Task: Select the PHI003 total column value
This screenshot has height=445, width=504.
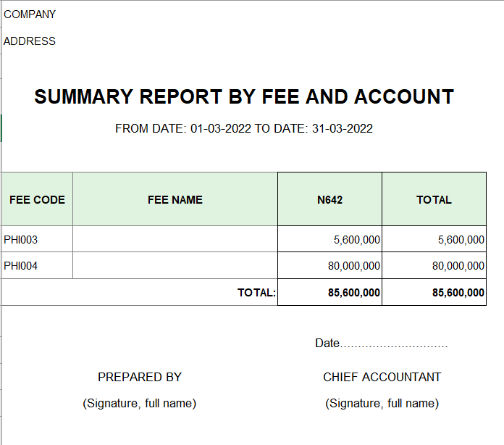Action: (434, 239)
